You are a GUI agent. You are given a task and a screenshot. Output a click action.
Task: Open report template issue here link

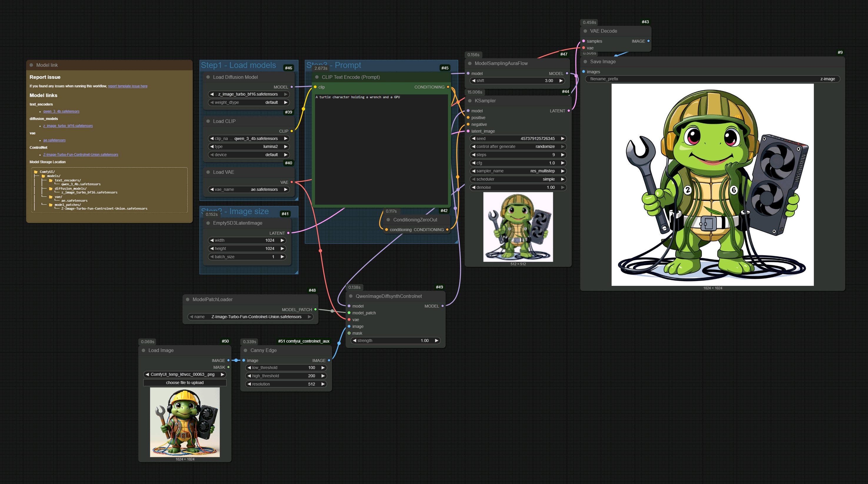point(127,86)
